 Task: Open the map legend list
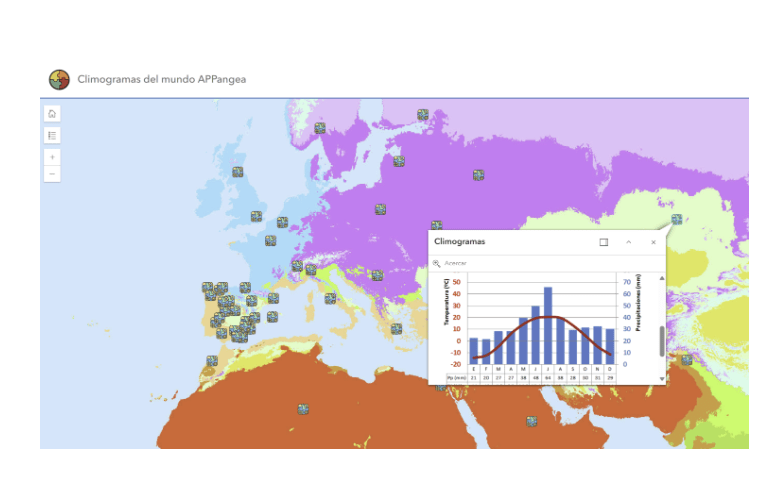click(52, 135)
